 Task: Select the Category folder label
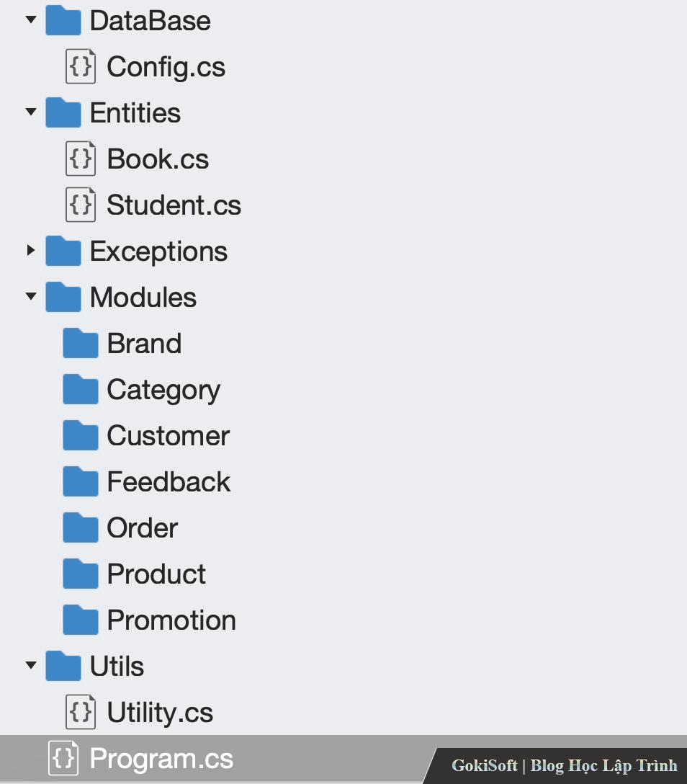(x=163, y=390)
